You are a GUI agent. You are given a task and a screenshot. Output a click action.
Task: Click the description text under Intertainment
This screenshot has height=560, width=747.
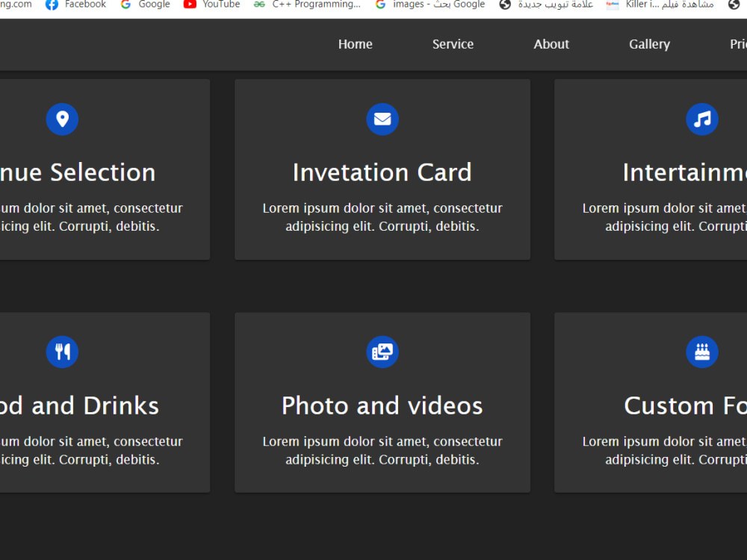[664, 217]
